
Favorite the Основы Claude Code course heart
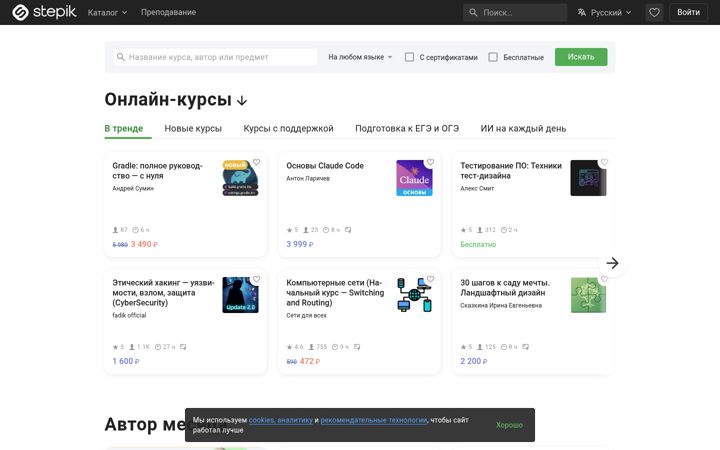(430, 162)
